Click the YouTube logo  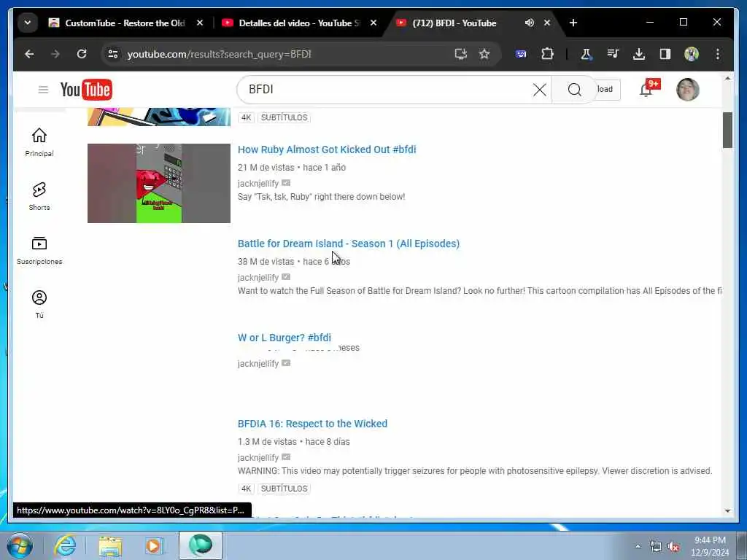tap(86, 90)
